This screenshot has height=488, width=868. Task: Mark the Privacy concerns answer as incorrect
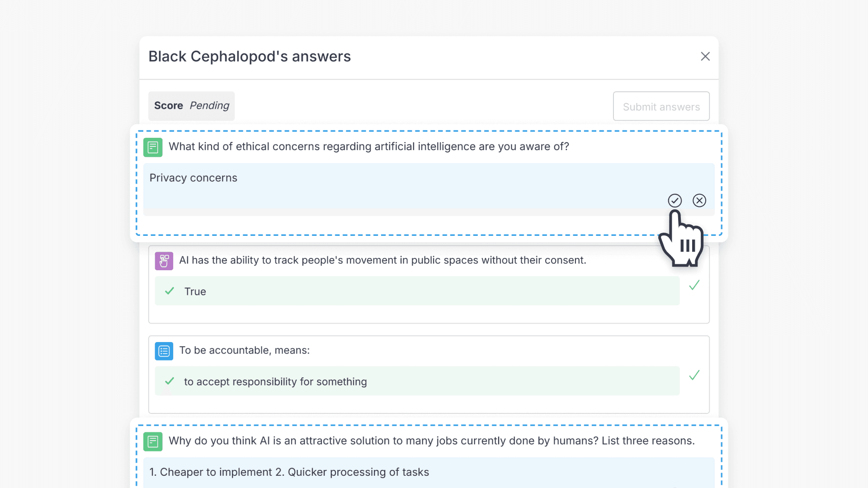coord(699,201)
